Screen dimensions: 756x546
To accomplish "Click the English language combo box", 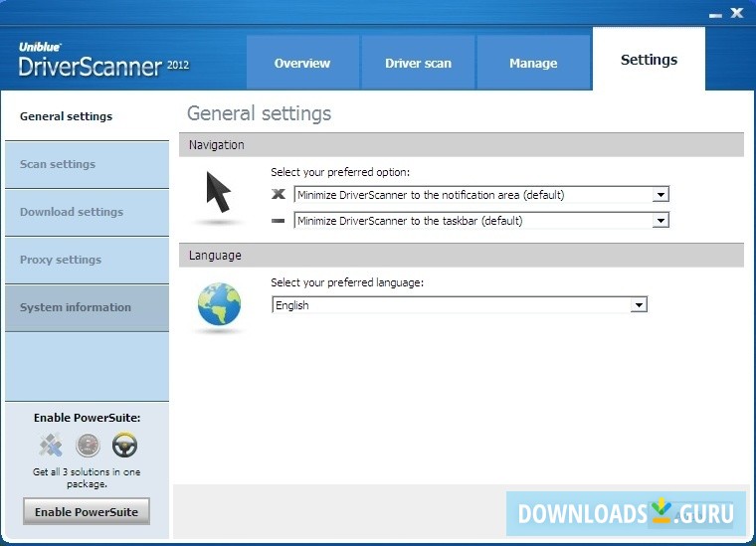I will pyautogui.click(x=460, y=305).
